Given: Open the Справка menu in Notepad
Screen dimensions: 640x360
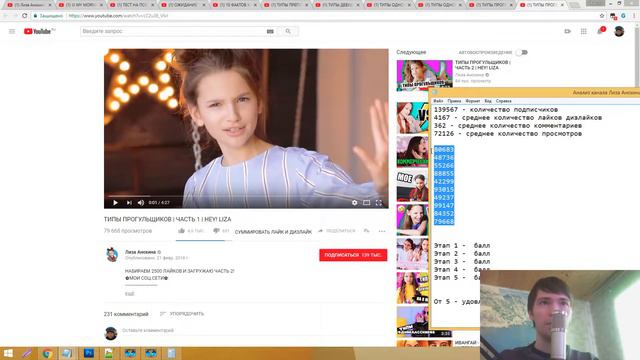Looking at the screenshot, I should pyautogui.click(x=503, y=101).
